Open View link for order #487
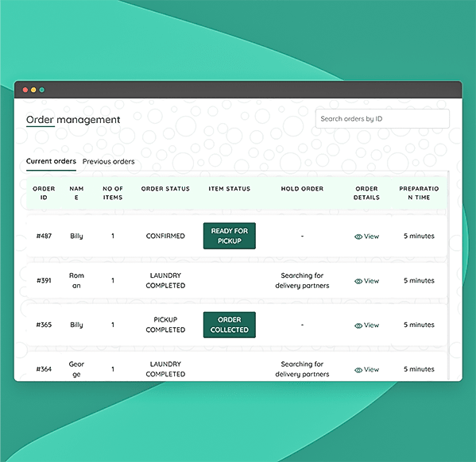Image resolution: width=476 pixels, height=462 pixels. 366,237
